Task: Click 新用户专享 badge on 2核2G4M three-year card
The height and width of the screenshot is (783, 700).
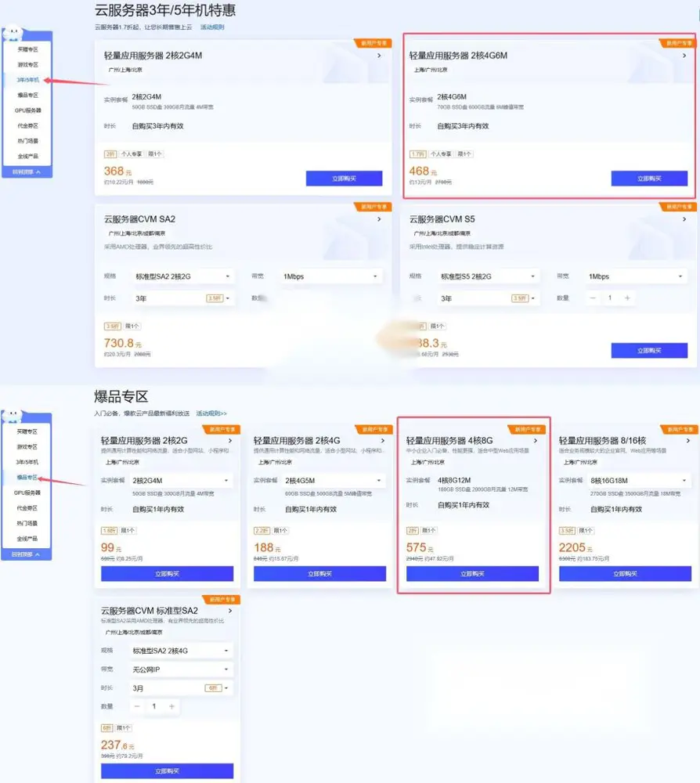Action: (x=373, y=43)
